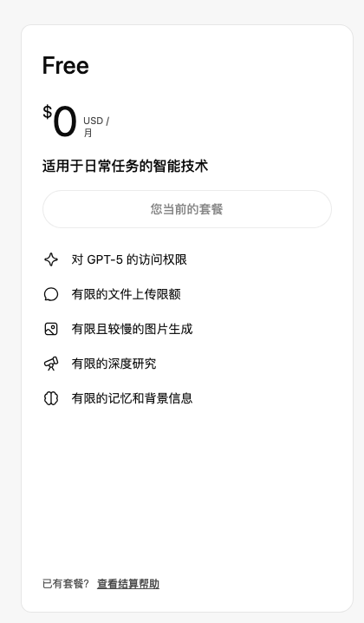The image size is (364, 623).
Task: Select the 对 GPT-5 的访问权限 feature text
Action: pos(129,259)
